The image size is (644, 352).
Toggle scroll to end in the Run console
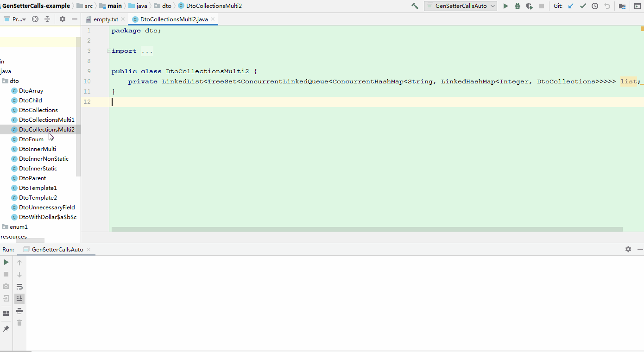coord(19,298)
